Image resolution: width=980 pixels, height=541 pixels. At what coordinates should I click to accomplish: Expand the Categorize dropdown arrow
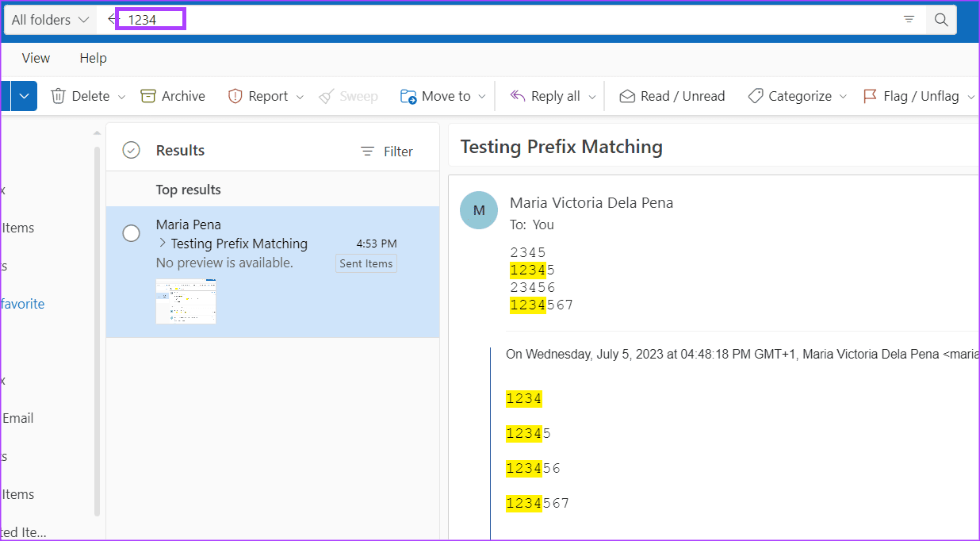[x=843, y=97]
